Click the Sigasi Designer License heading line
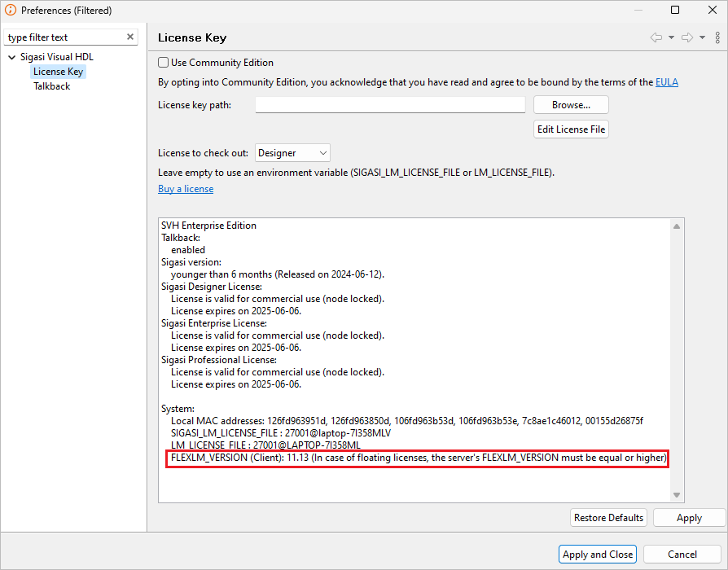 point(211,287)
